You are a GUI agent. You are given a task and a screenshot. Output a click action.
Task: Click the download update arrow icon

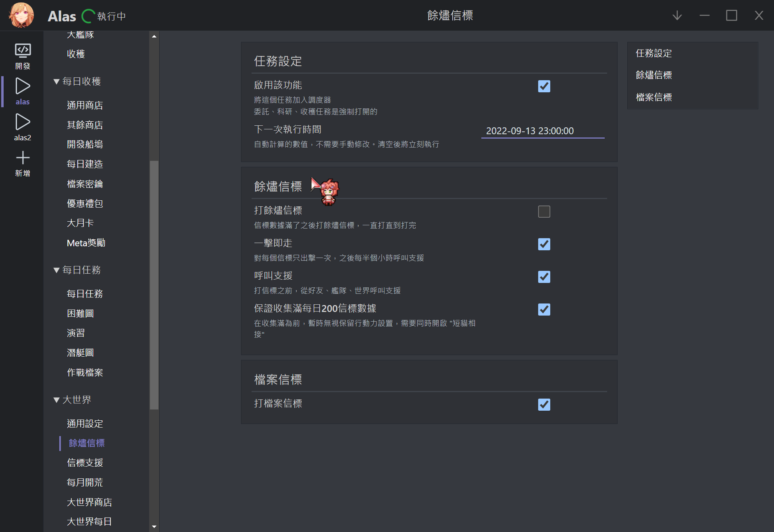(677, 15)
